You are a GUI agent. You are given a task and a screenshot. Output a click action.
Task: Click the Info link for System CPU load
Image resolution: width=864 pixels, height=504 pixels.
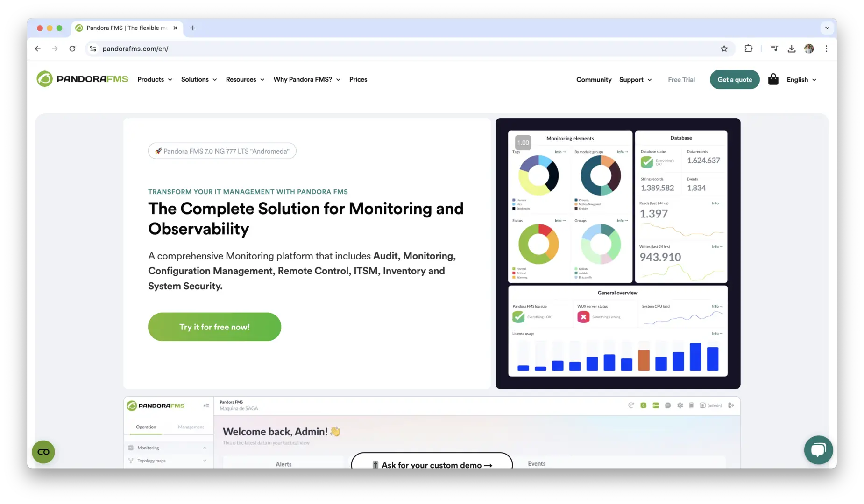(x=717, y=307)
